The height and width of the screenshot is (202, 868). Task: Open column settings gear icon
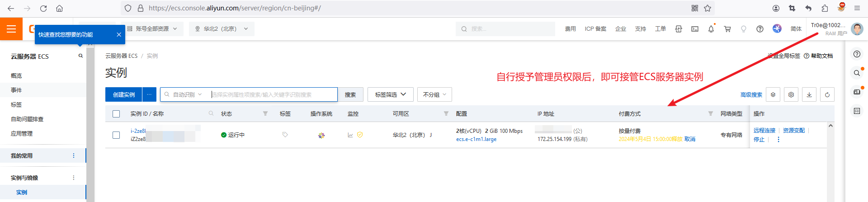click(791, 94)
